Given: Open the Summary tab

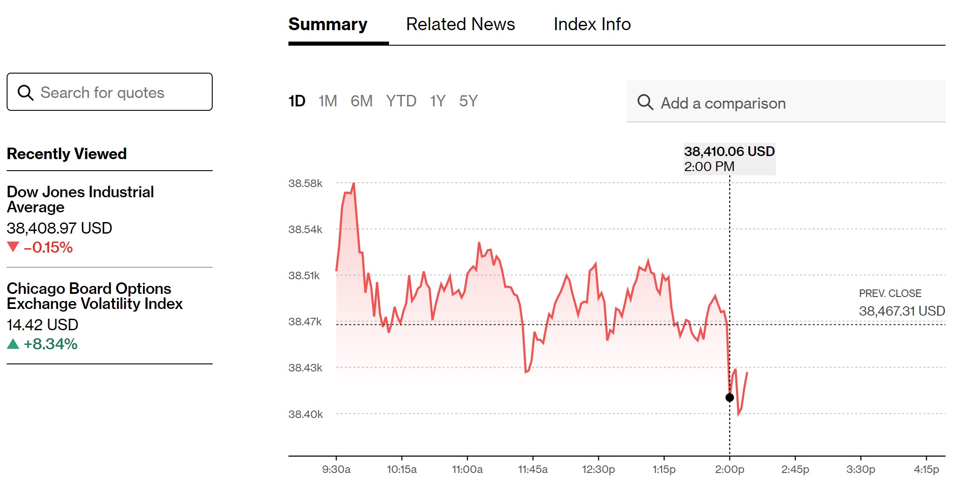Looking at the screenshot, I should click(327, 24).
